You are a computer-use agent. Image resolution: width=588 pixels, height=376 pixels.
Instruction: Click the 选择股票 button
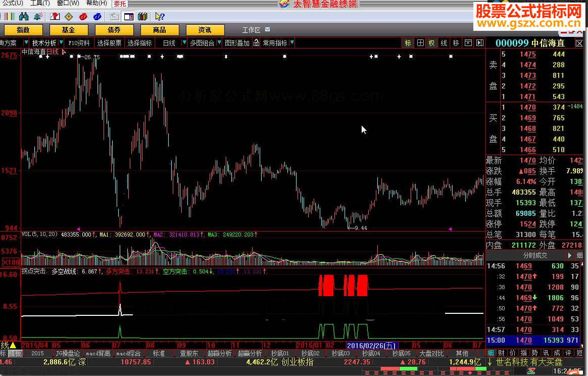(x=109, y=43)
